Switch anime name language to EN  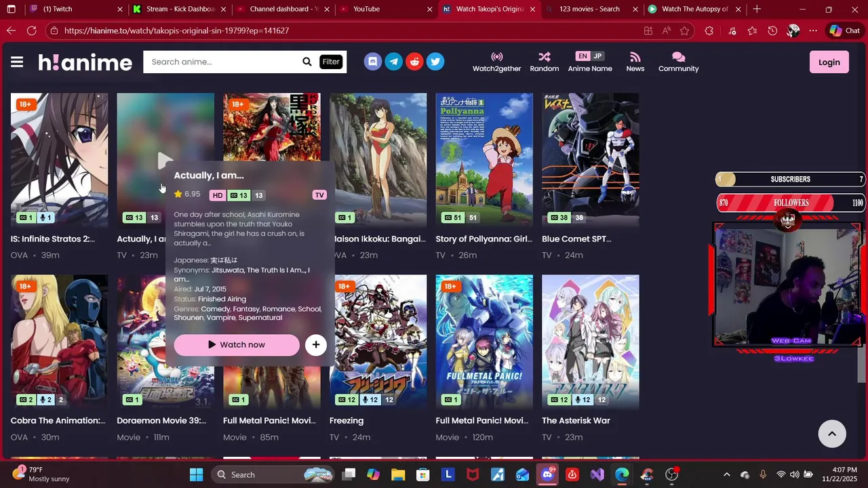(x=583, y=56)
